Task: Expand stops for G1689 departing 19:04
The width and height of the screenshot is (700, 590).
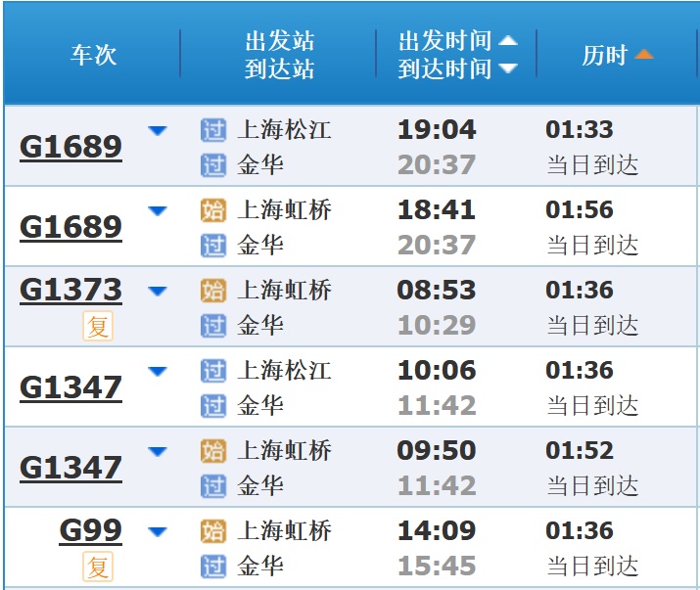Action: [157, 130]
